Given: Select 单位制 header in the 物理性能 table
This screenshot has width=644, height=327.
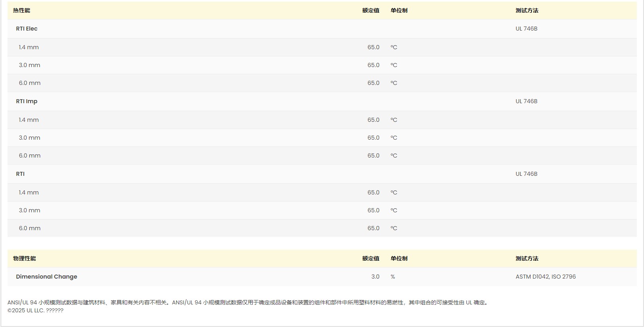Looking at the screenshot, I should point(399,259).
